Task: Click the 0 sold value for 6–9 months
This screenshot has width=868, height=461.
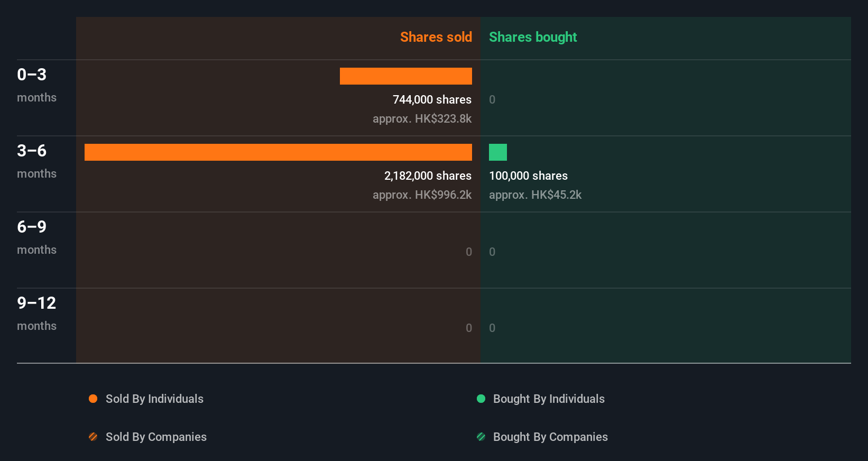Action: point(469,252)
